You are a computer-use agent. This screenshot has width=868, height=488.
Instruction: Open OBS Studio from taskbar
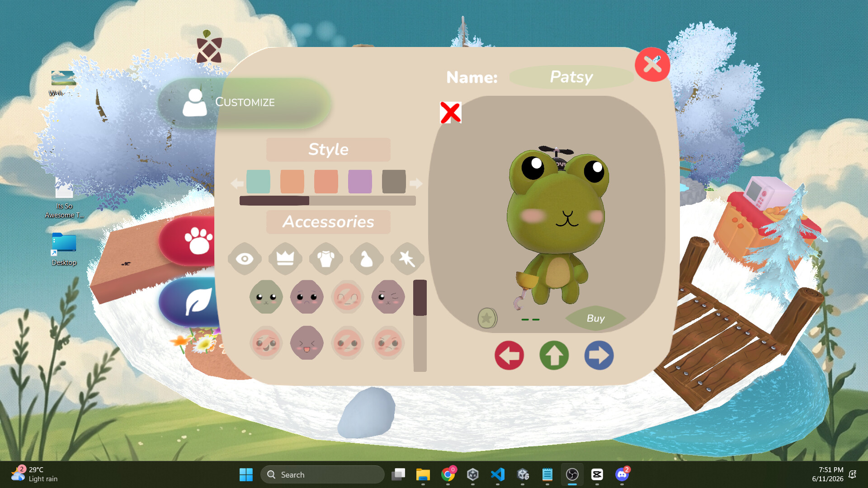pos(572,474)
